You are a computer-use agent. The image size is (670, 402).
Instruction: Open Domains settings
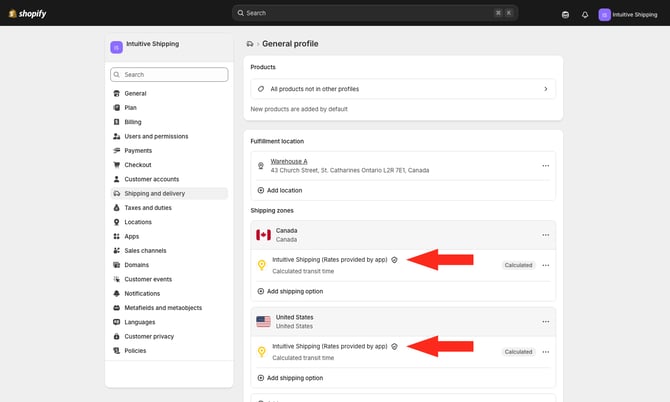point(136,265)
